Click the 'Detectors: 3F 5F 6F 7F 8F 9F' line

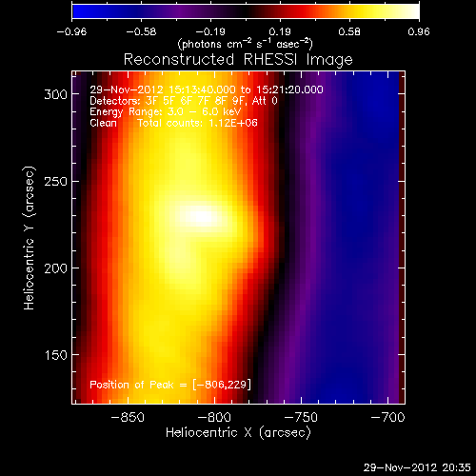[x=184, y=101]
